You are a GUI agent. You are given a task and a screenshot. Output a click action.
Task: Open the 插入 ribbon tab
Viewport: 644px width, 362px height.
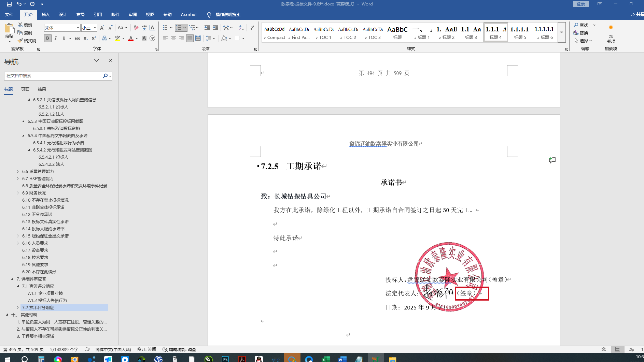coord(46,14)
